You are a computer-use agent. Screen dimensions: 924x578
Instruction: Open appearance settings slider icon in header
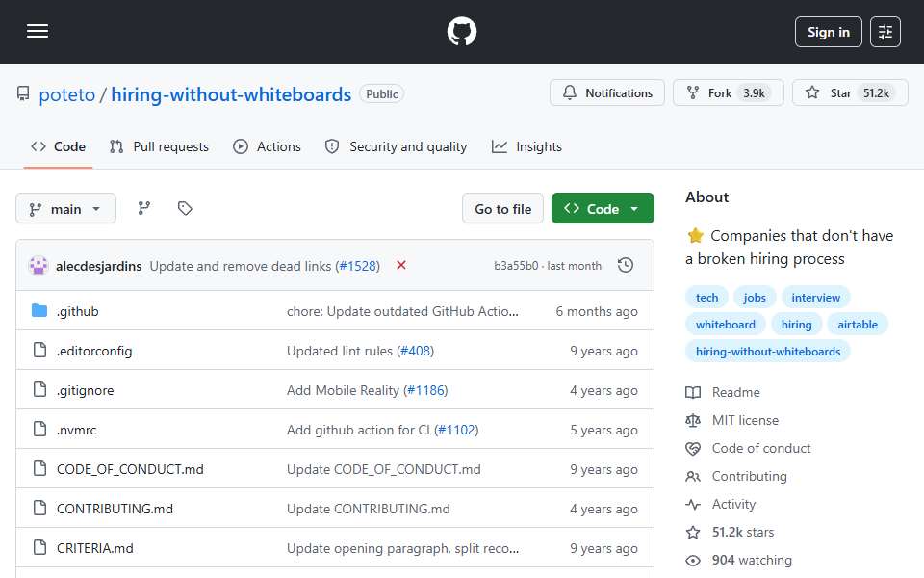(885, 32)
